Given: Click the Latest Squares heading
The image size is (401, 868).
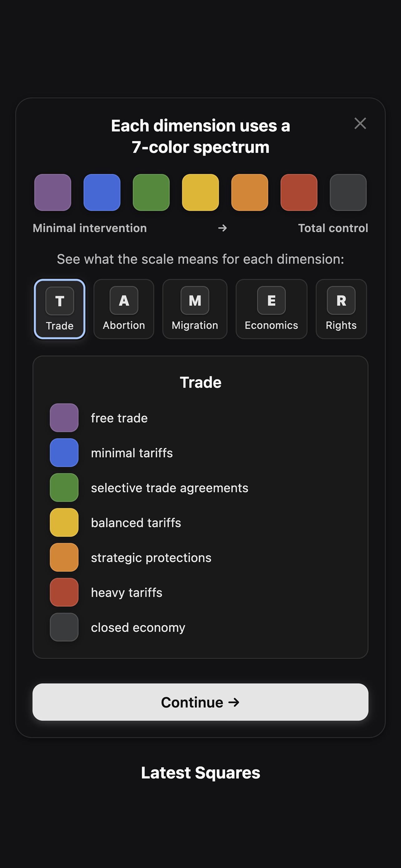Looking at the screenshot, I should tap(200, 773).
